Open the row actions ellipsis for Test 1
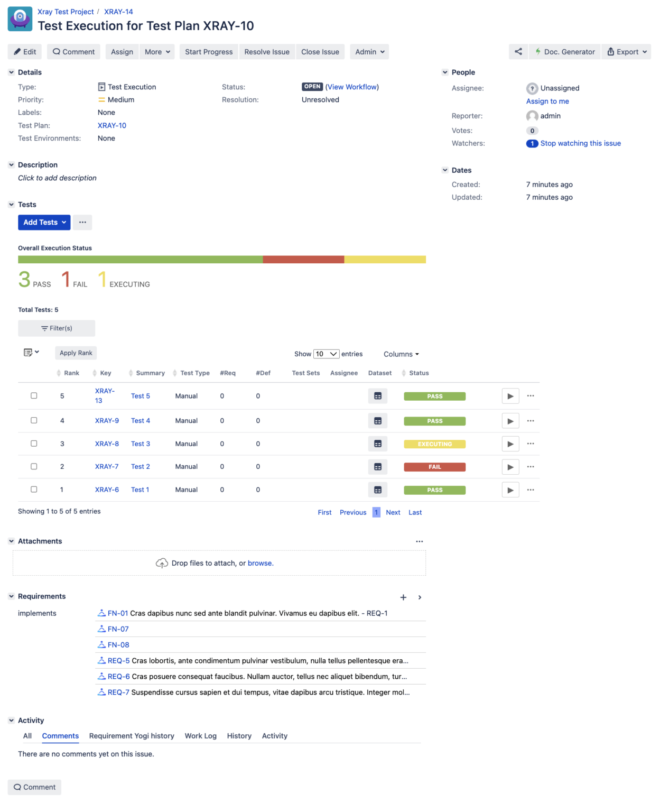Viewport: 660px width, 812px height. tap(531, 490)
